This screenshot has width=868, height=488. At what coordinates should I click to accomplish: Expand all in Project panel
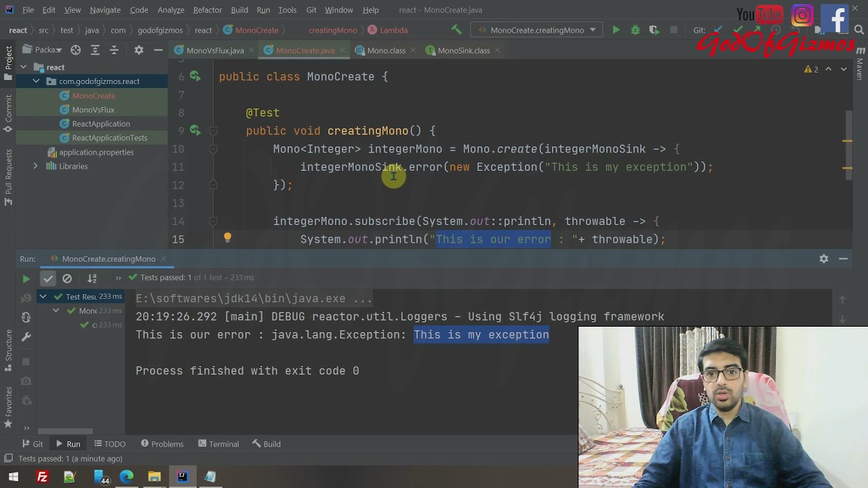[95, 50]
